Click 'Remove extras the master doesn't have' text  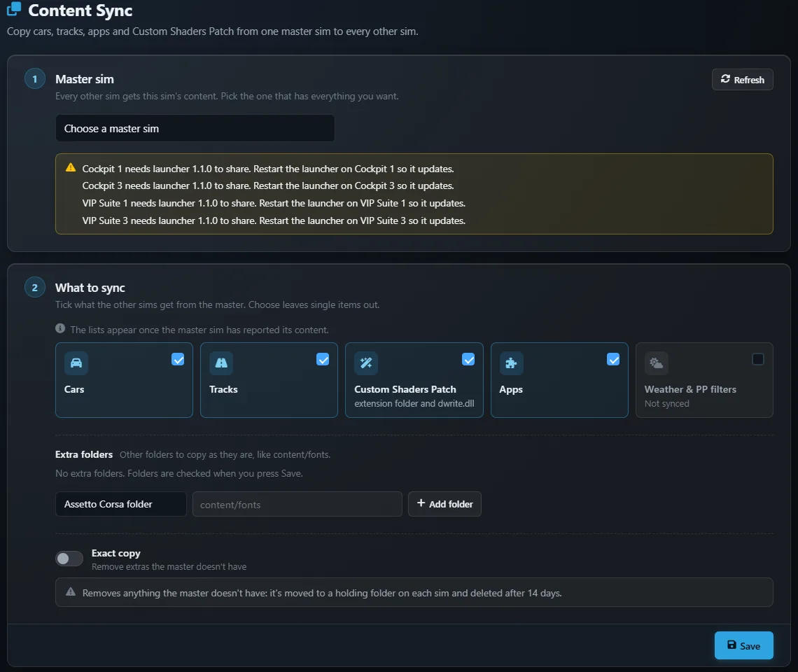tap(169, 566)
